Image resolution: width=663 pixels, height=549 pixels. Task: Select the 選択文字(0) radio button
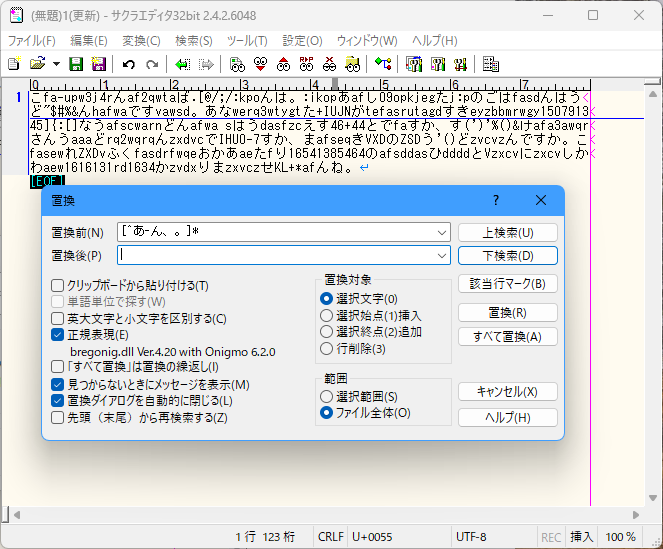(x=326, y=299)
